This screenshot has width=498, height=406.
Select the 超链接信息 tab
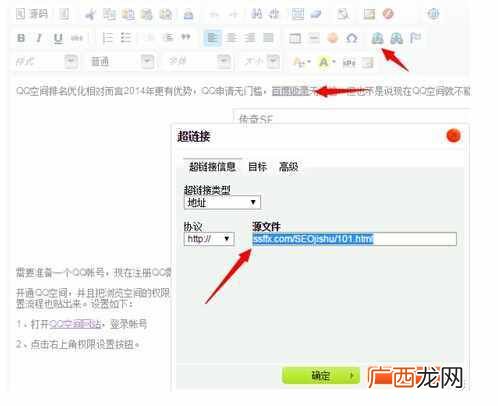point(212,166)
